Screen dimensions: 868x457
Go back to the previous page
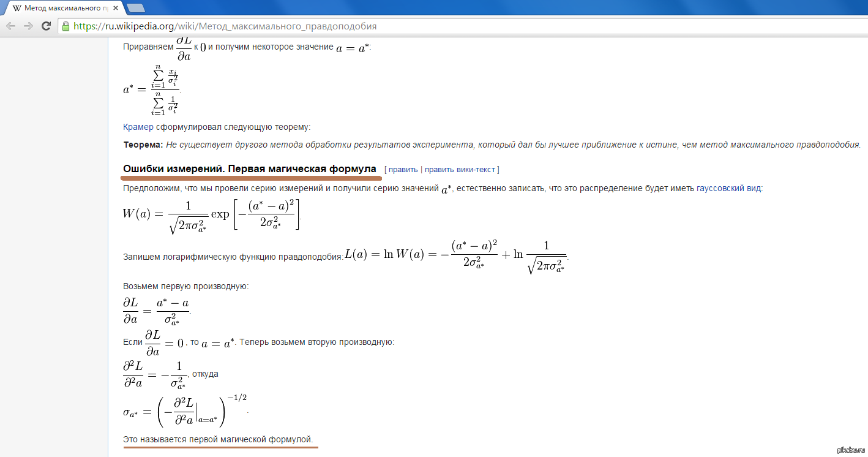[x=10, y=26]
